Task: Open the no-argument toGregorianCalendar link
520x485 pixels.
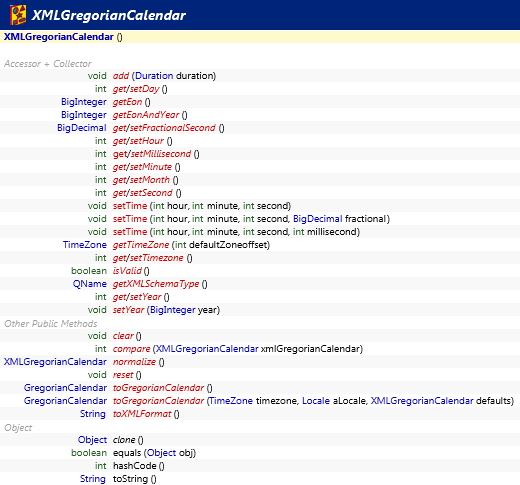Action: (159, 388)
